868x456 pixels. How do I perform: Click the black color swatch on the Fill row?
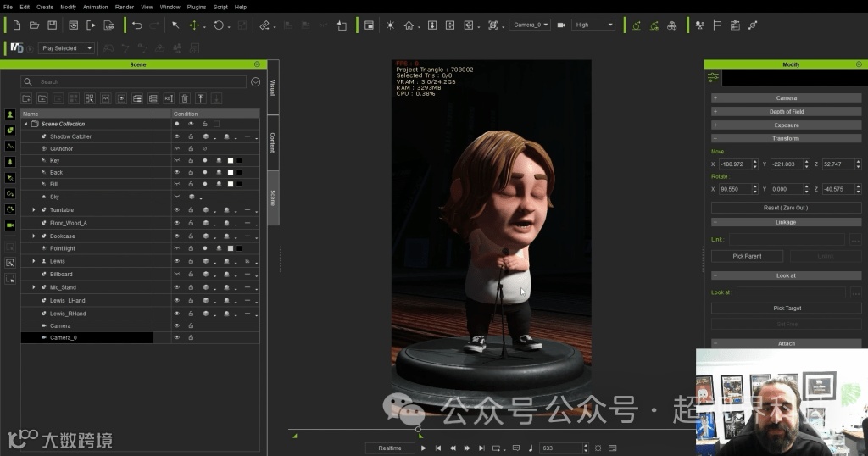(239, 184)
